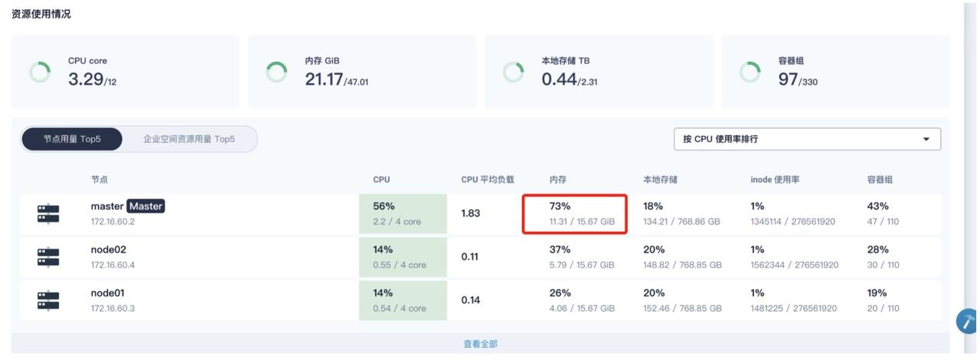Click the 查看全部 link
Image resolution: width=980 pixels, height=362 pixels.
tap(480, 344)
